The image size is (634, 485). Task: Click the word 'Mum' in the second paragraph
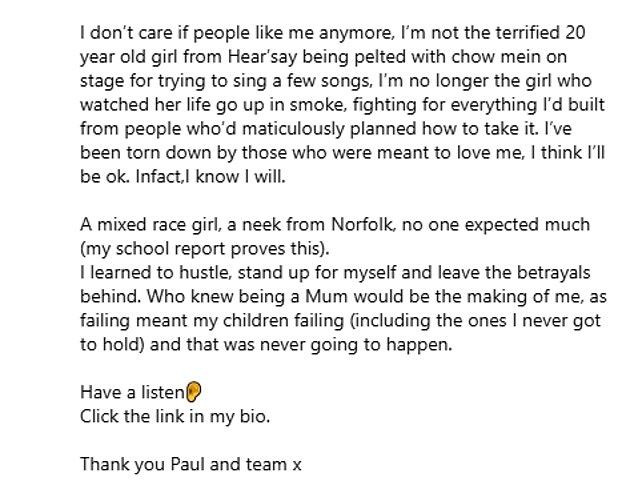coord(326,297)
